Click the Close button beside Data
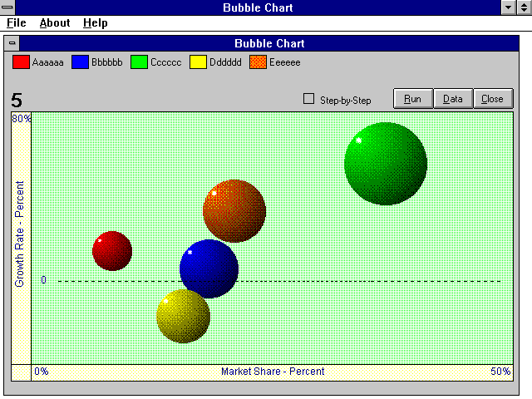This screenshot has height=399, width=532. coord(492,99)
